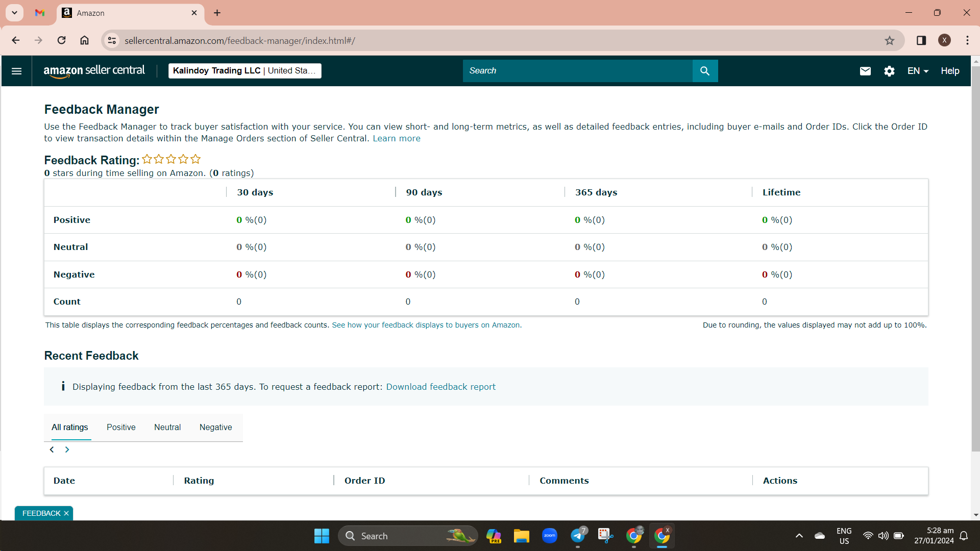Click the browser forward arrow
The height and width of the screenshot is (551, 980).
[38, 40]
